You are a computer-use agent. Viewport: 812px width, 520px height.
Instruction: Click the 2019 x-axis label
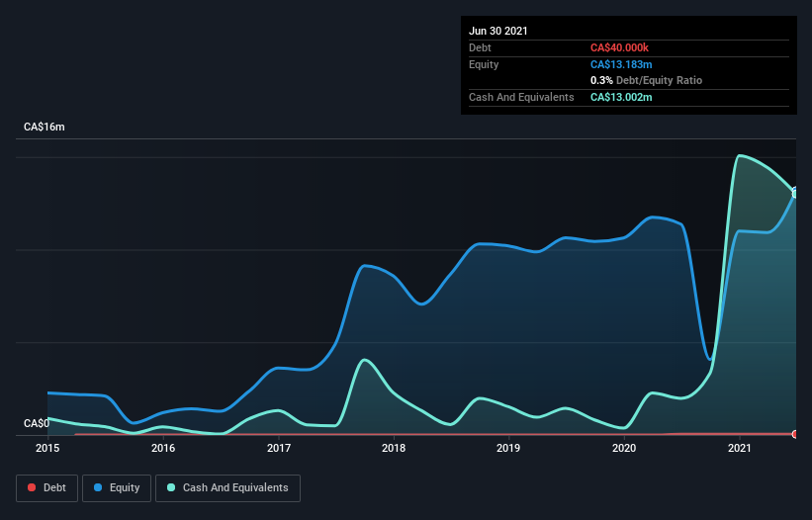[x=508, y=448]
